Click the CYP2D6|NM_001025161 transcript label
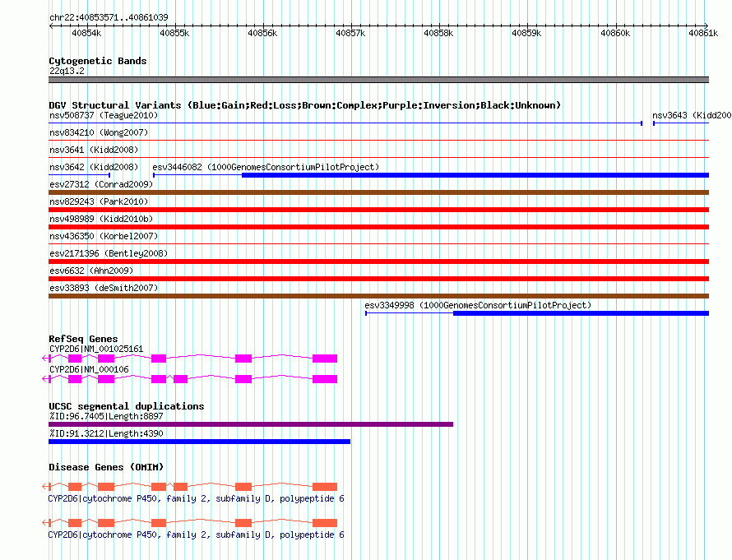 tap(96, 349)
